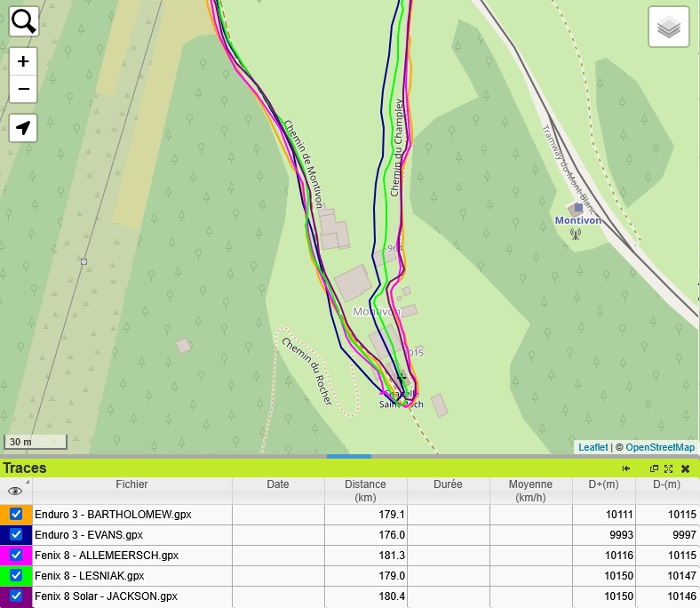700x608 pixels.
Task: Open the Leaflet attribution link
Action: point(593,447)
